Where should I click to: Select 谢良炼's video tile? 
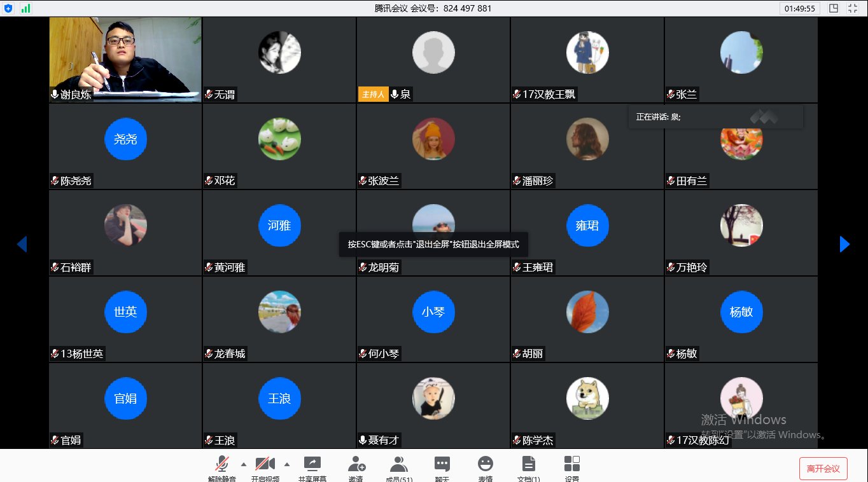[x=125, y=59]
